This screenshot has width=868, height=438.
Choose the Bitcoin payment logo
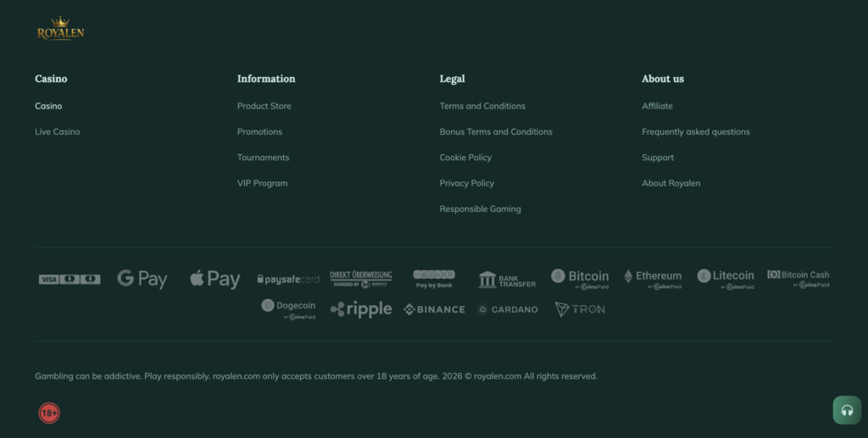coord(580,280)
